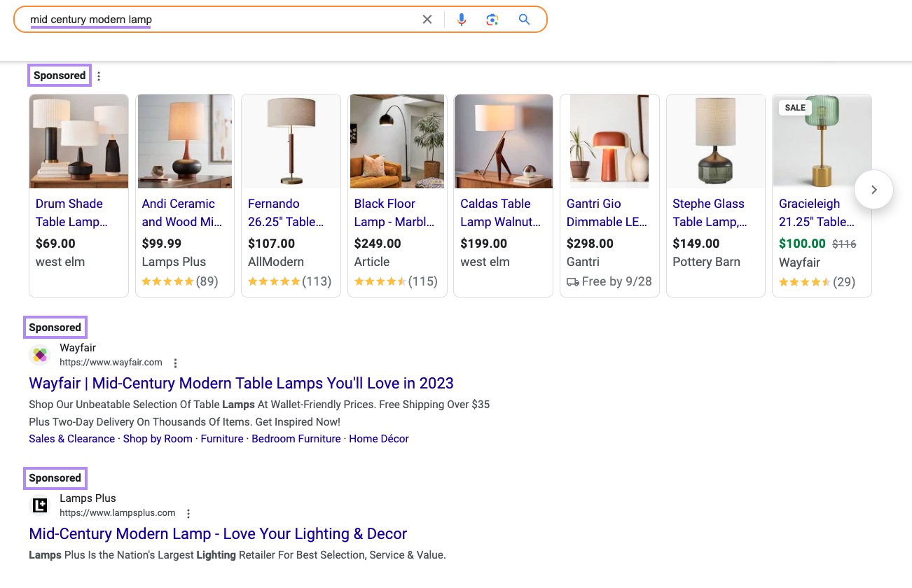The image size is (912, 588).
Task: Click the SALE badge on the Gracieleigh lamp
Action: (795, 107)
